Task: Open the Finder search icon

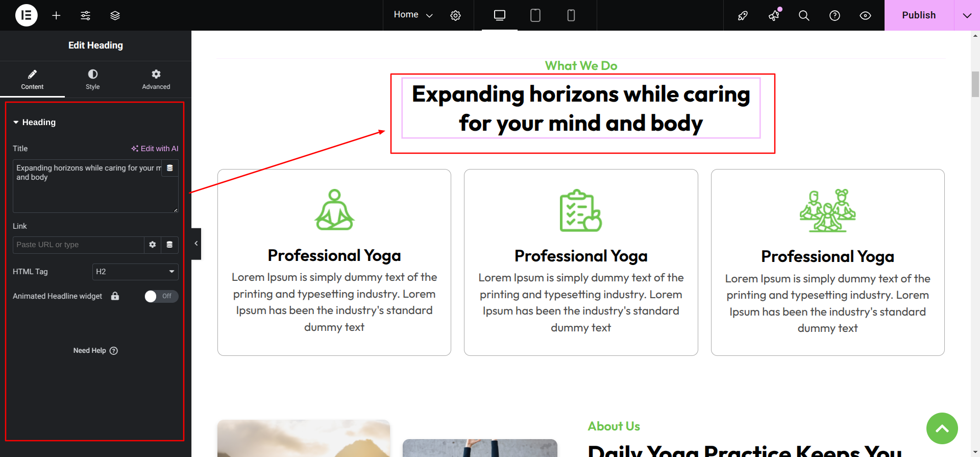Action: tap(804, 15)
